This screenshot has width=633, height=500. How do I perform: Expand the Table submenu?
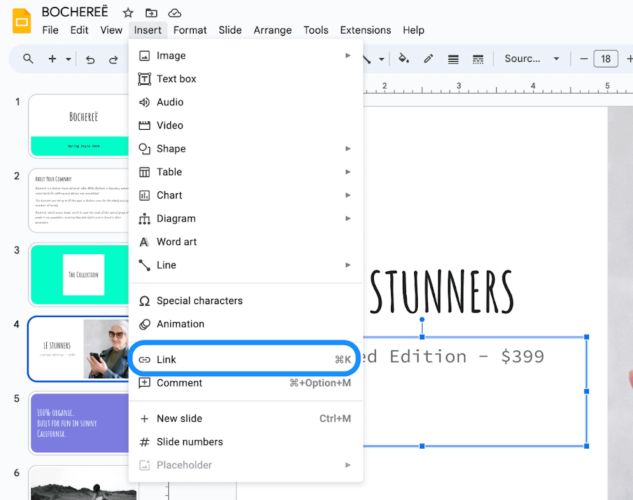245,172
